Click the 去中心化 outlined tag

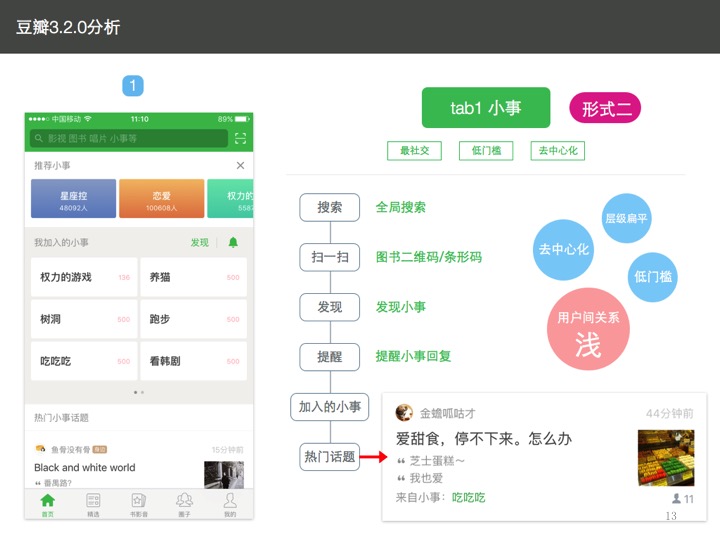558,151
